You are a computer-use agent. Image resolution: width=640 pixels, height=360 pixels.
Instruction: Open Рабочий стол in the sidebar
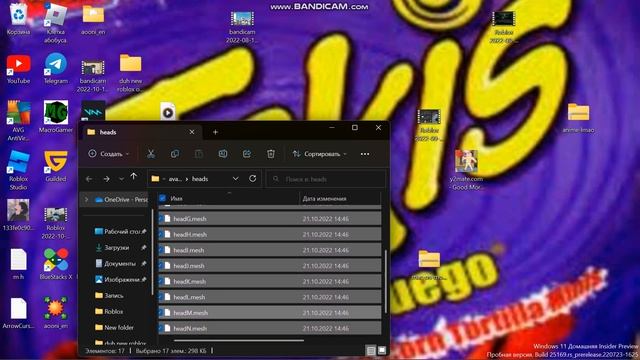pos(120,231)
